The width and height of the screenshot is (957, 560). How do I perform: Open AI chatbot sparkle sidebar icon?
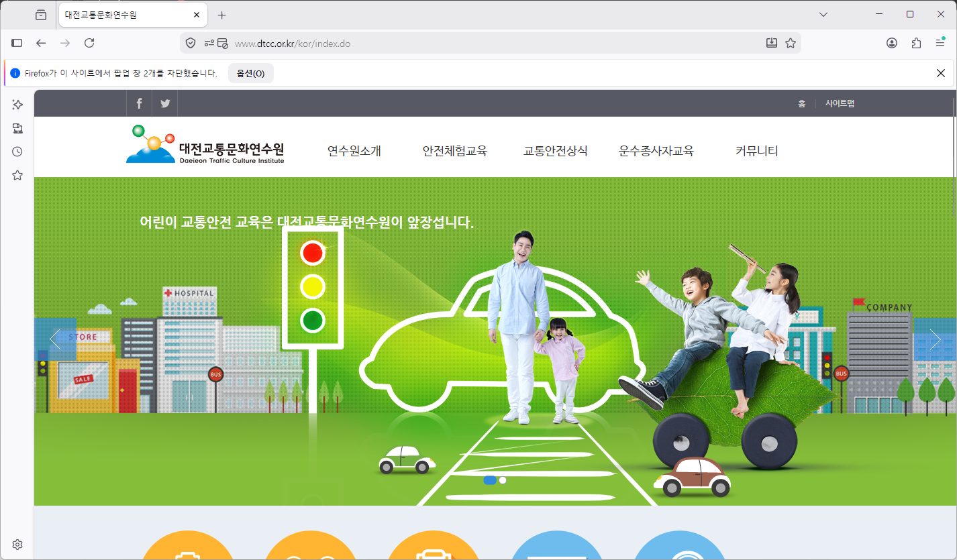(17, 105)
